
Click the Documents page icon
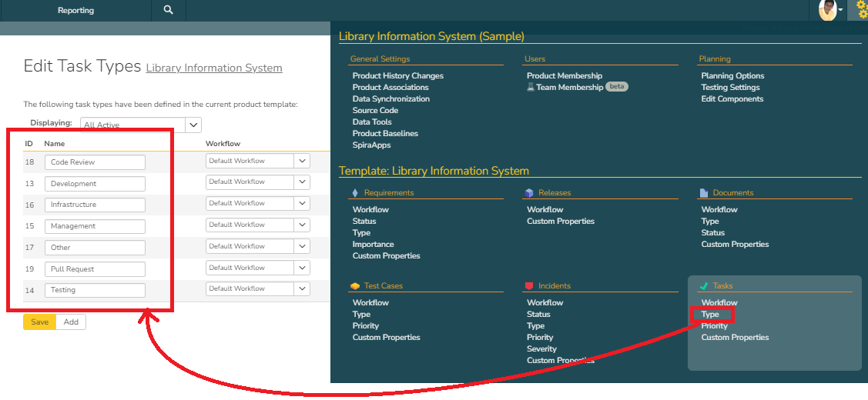click(704, 193)
